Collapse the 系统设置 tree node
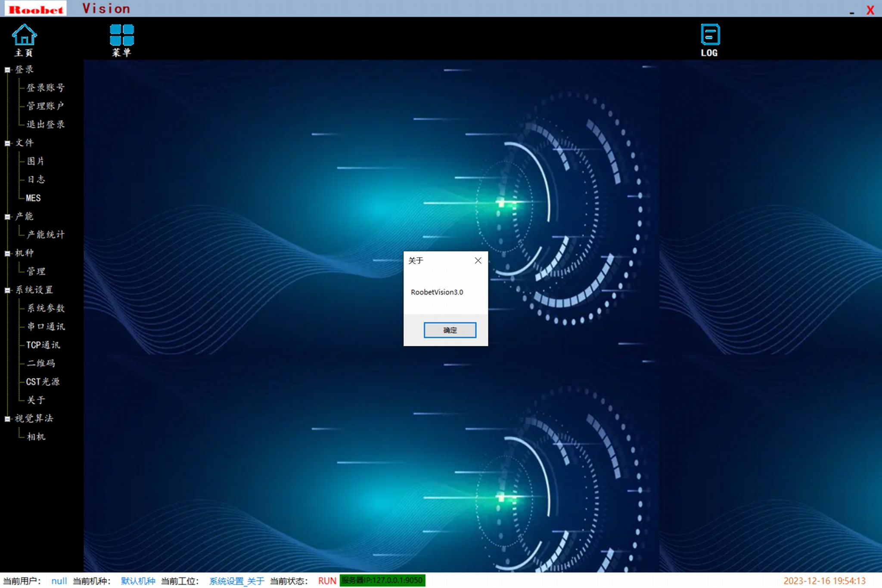882x588 pixels. [x=7, y=290]
